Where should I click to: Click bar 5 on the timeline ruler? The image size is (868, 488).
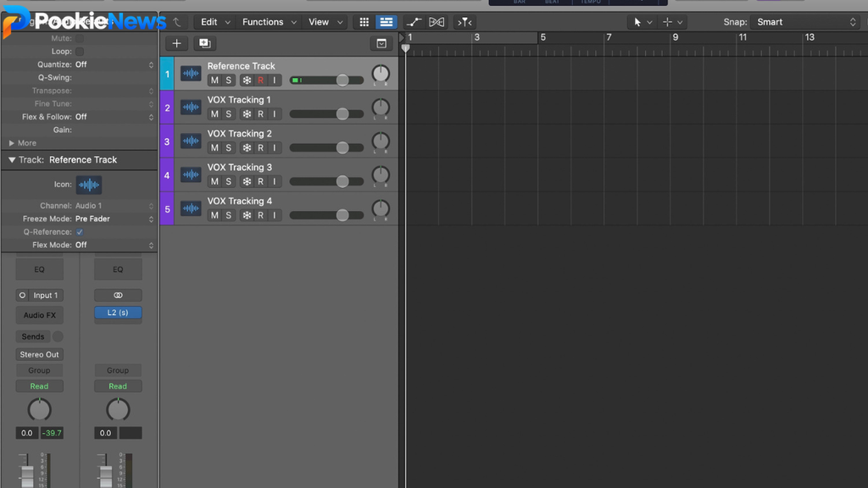[x=543, y=37]
